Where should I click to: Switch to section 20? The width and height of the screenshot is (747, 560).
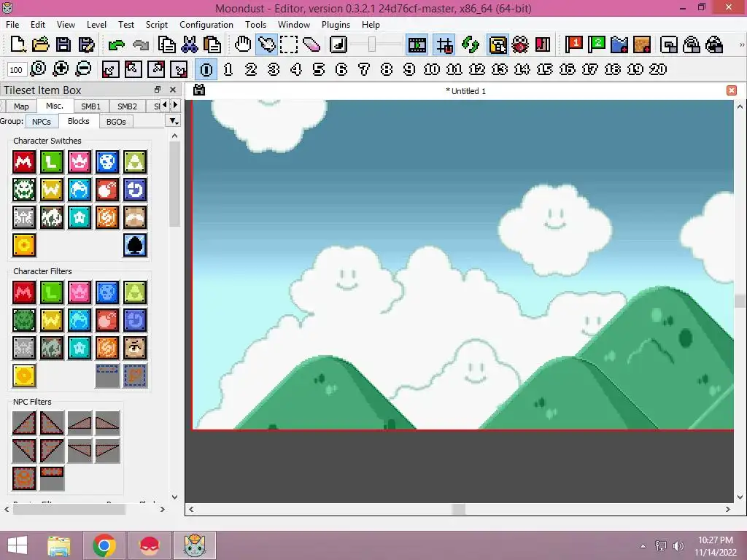point(658,69)
